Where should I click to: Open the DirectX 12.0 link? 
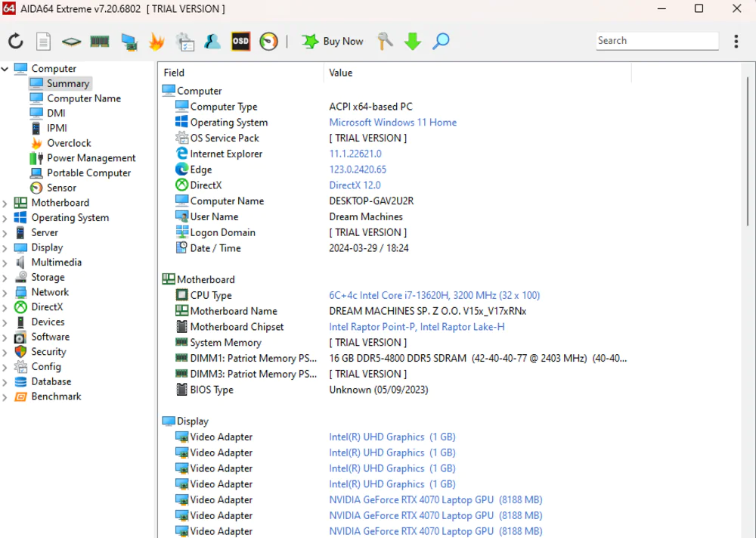[355, 185]
